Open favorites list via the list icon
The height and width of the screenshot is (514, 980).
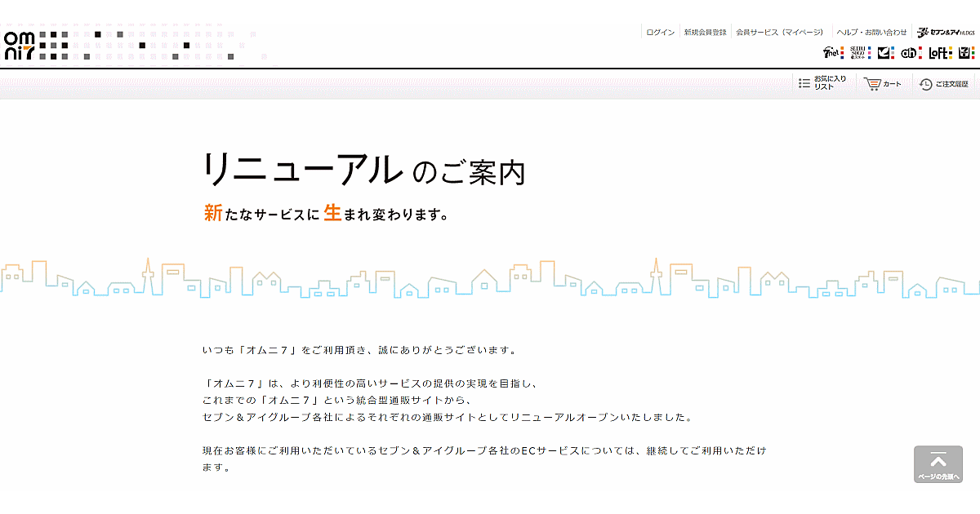point(804,83)
